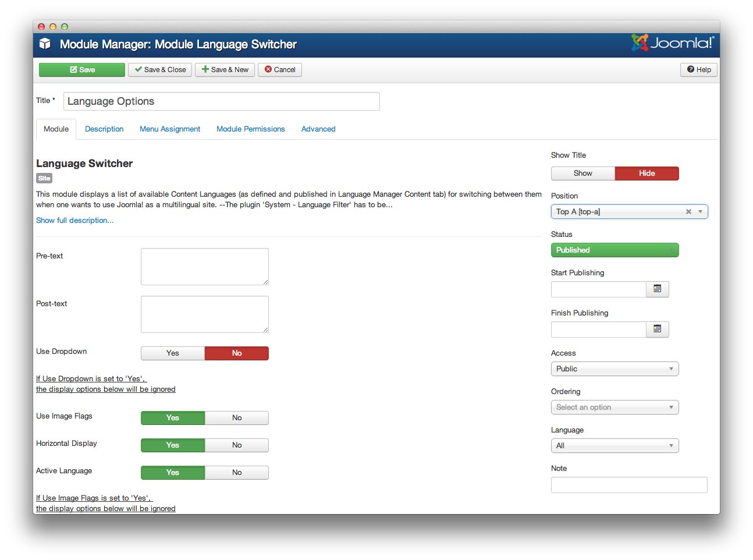
Task: Open the Status Published dropdown
Action: (x=615, y=250)
